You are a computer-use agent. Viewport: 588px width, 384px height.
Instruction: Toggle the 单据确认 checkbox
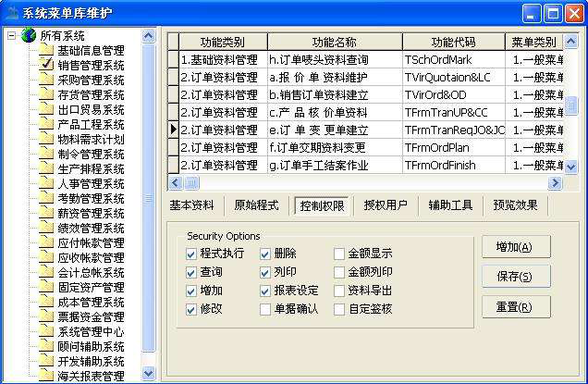(x=266, y=309)
